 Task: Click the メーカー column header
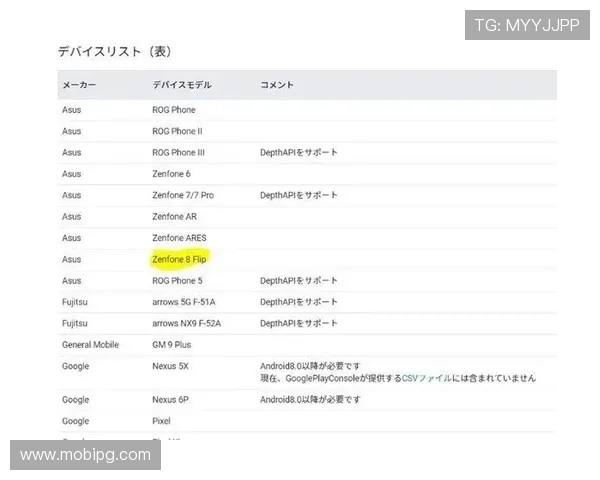pyautogui.click(x=79, y=85)
